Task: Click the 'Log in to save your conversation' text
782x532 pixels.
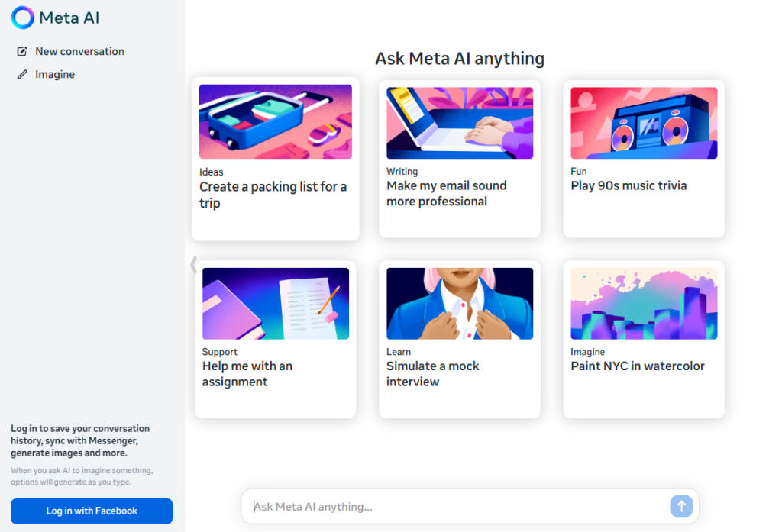Action: point(80,440)
